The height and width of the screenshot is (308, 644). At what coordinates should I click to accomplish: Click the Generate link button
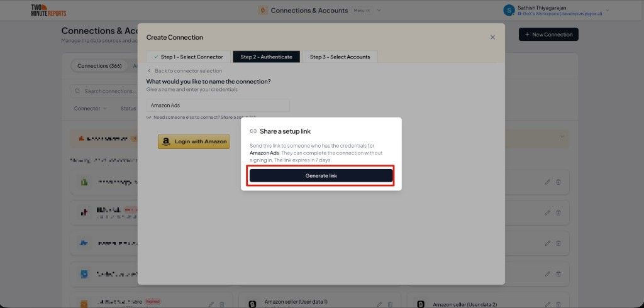point(321,175)
